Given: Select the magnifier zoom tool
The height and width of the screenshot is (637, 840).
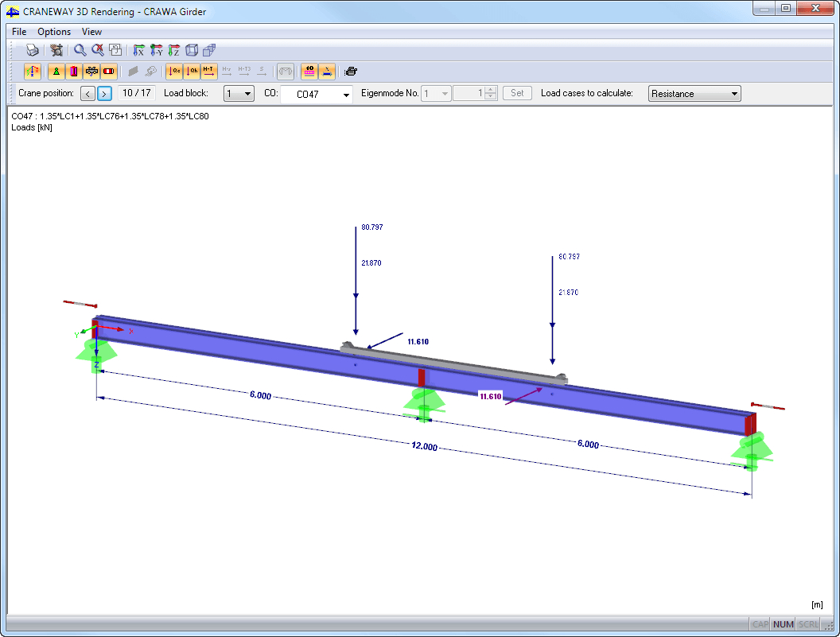Looking at the screenshot, I should [x=80, y=50].
